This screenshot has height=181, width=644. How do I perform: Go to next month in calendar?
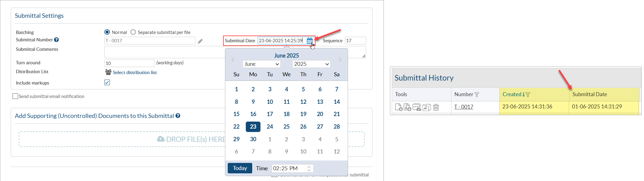click(x=340, y=60)
